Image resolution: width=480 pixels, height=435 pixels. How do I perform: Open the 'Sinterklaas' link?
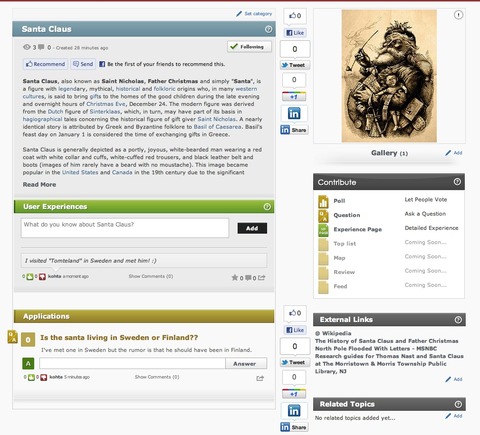point(105,112)
